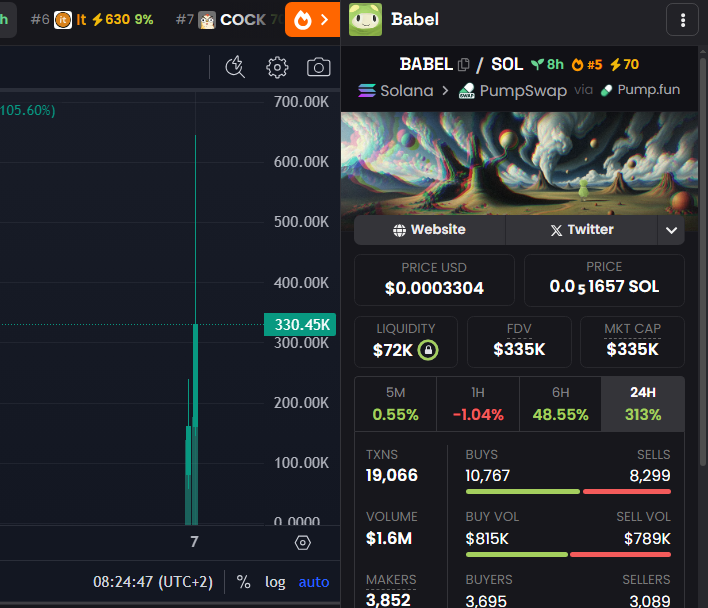
Task: Click the VOLUME $1.6M value
Action: (389, 538)
